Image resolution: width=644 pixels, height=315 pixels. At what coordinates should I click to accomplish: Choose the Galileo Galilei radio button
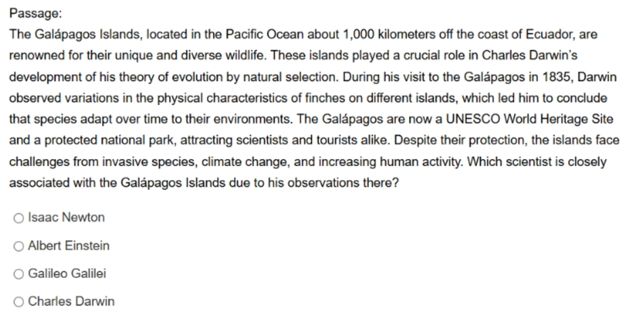18,274
